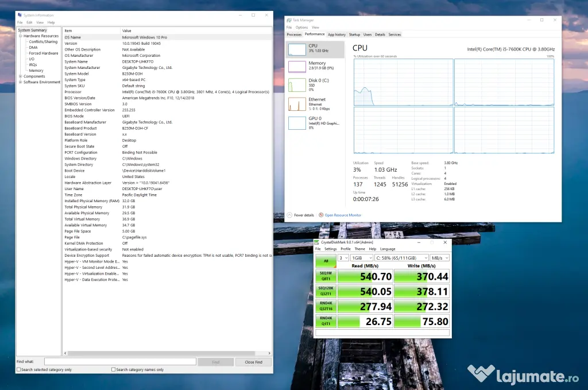Open View menu in System Information
588x390 pixels.
pos(40,22)
